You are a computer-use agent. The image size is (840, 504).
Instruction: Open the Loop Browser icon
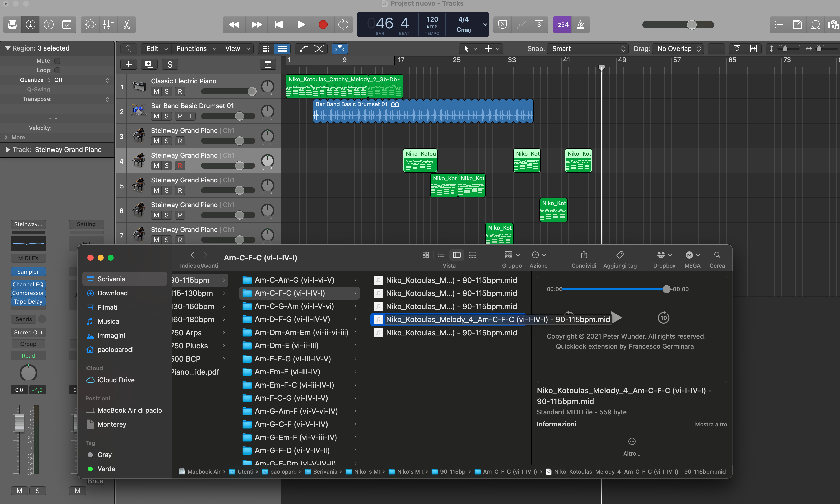tap(815, 24)
